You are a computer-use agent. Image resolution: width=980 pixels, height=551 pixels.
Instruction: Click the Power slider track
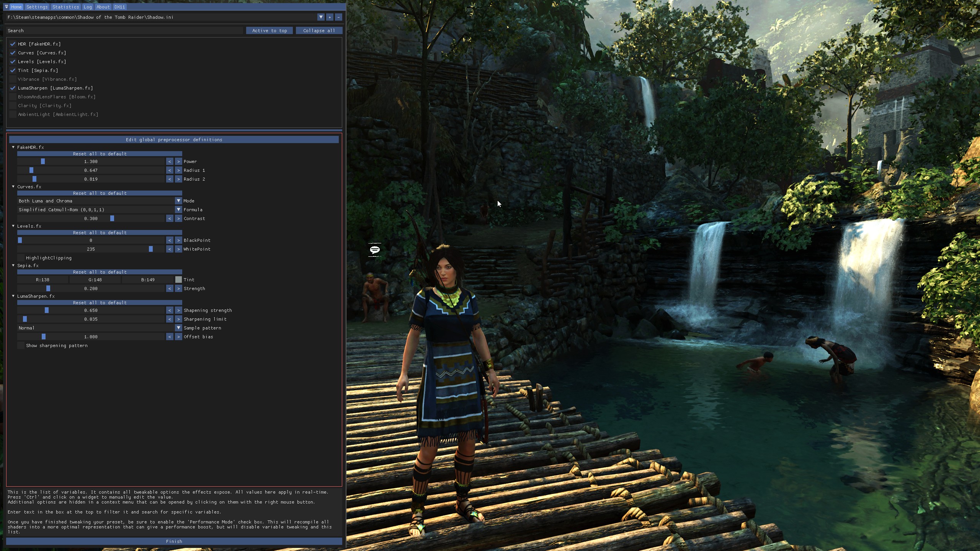point(91,161)
